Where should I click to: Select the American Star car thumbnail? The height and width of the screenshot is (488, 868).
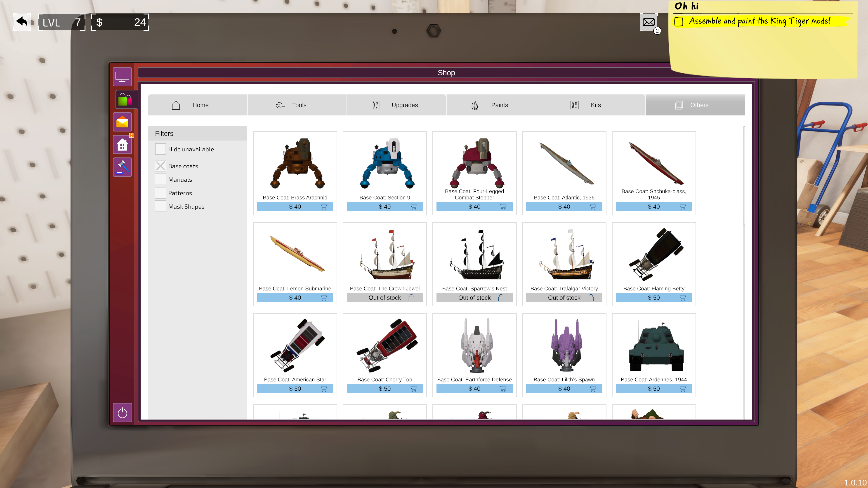(297, 345)
